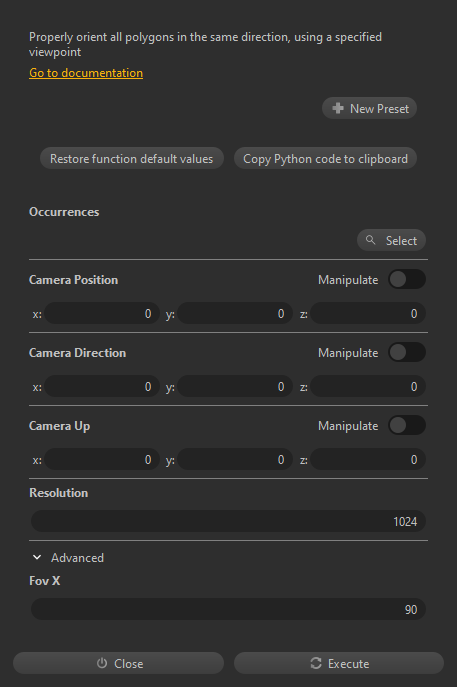Image resolution: width=457 pixels, height=687 pixels.
Task: Open the Go to documentation link
Action: click(86, 73)
